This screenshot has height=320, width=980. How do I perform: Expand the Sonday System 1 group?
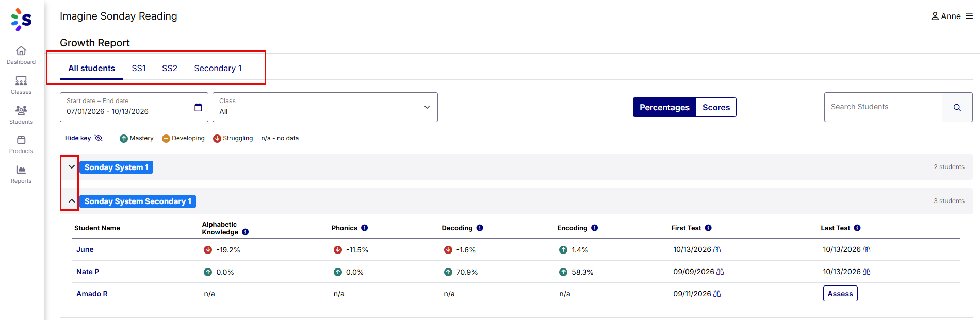coord(72,167)
